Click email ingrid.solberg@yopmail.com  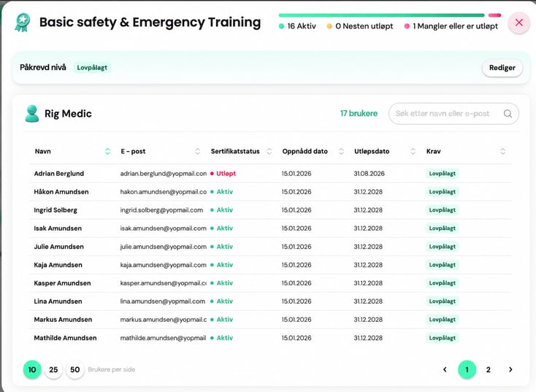click(x=161, y=210)
